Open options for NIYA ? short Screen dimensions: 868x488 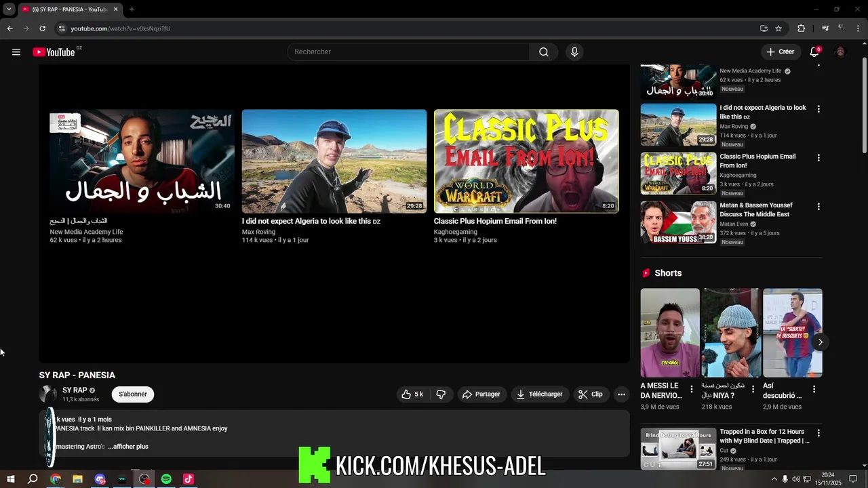(753, 390)
